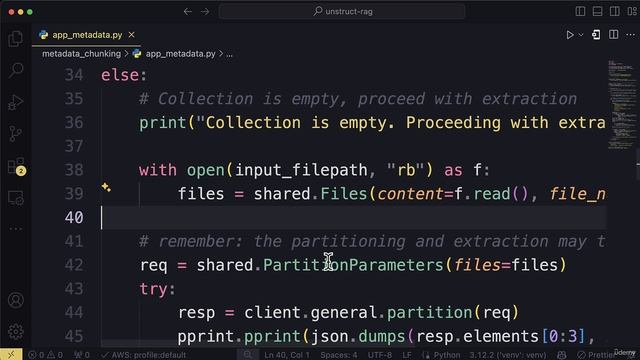
Task: Open the Customize Layout icon
Action: pos(632,11)
